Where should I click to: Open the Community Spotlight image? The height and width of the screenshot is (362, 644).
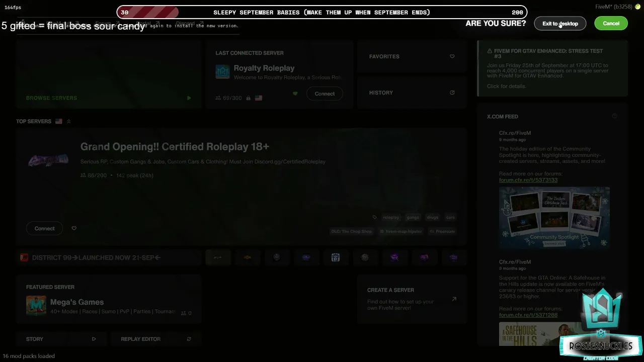click(554, 218)
